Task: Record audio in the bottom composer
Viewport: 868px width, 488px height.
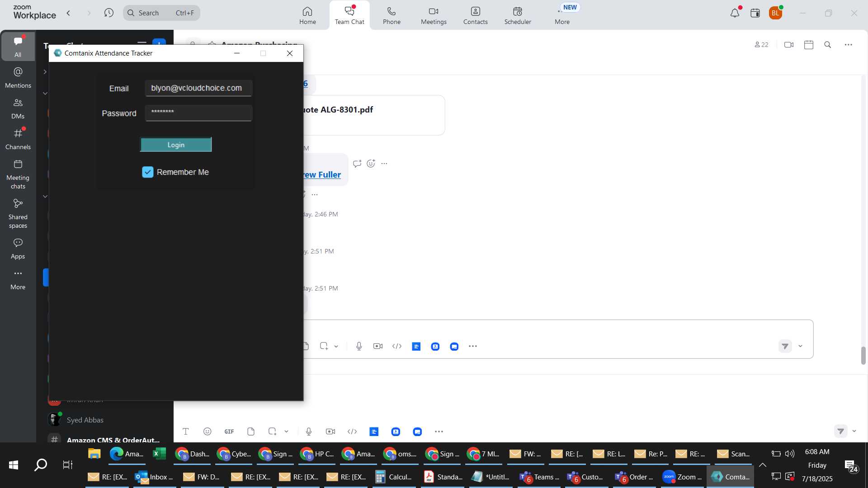Action: (x=309, y=432)
